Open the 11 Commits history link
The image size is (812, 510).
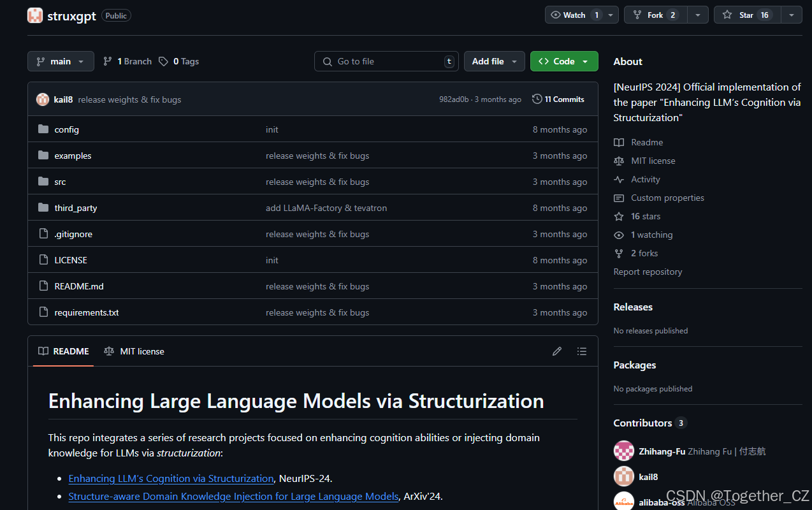(558, 99)
